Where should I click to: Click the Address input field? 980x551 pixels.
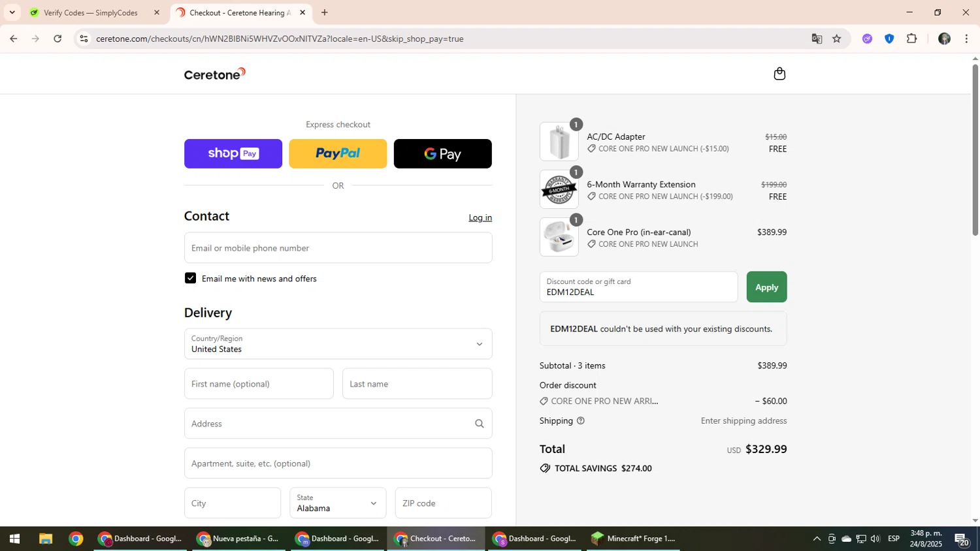coord(338,424)
